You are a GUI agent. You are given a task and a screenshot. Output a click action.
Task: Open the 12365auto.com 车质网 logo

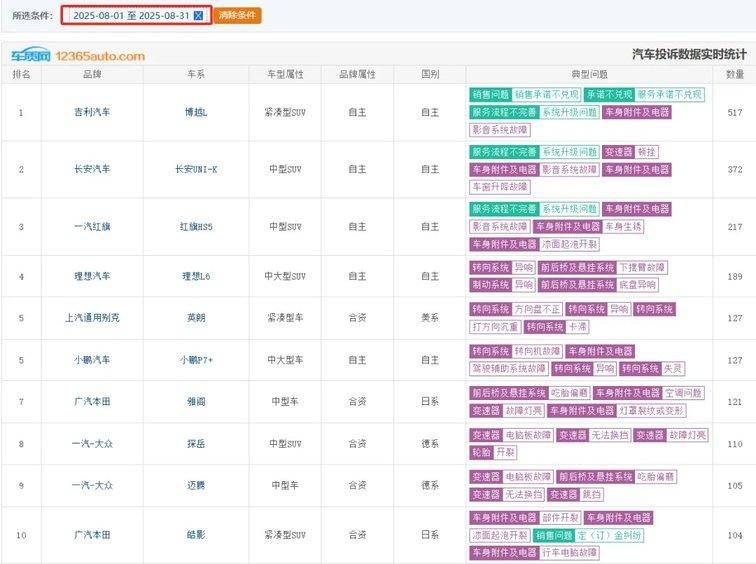(78, 56)
